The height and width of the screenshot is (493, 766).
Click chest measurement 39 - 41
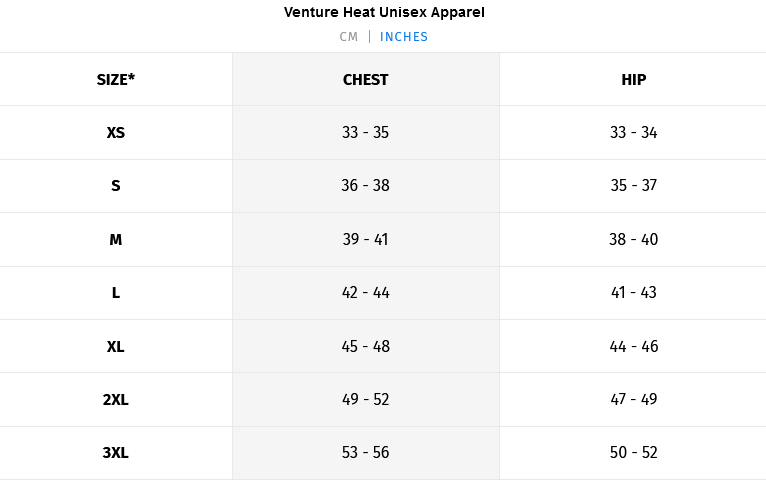point(365,240)
